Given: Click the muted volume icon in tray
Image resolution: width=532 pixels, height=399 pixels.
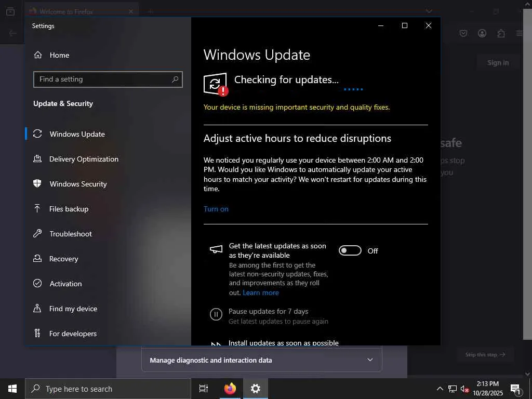Looking at the screenshot, I should click(x=464, y=389).
